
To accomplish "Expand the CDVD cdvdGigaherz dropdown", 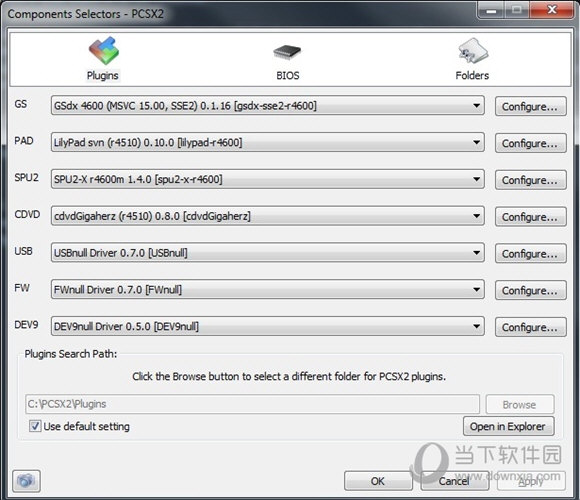I will point(267,216).
